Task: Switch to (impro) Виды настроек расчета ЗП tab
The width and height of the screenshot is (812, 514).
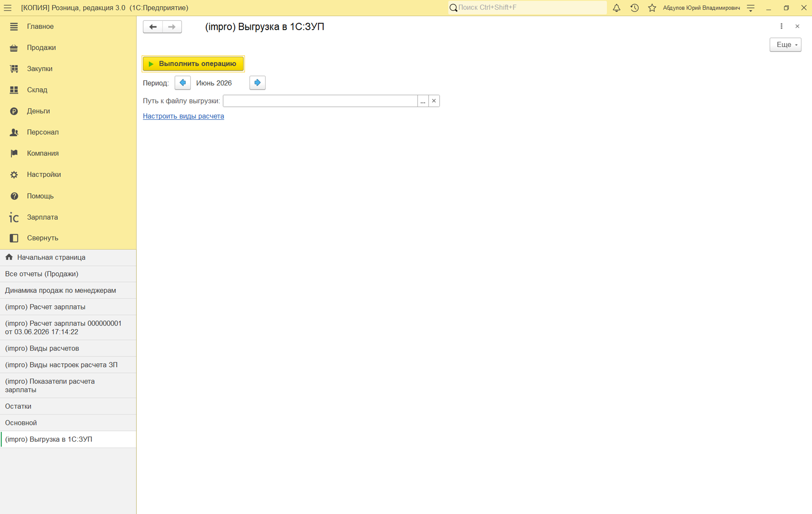Action: click(x=68, y=365)
